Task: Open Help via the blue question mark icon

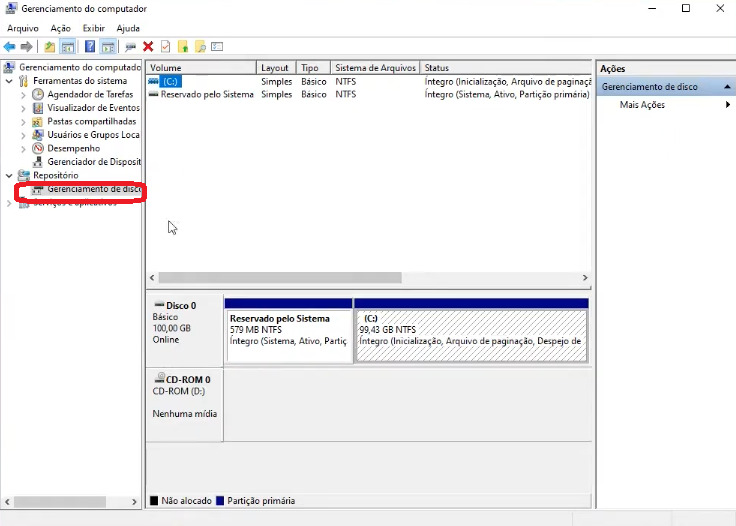Action: pyautogui.click(x=90, y=46)
